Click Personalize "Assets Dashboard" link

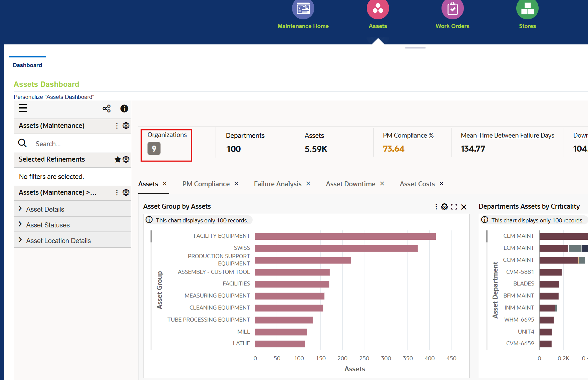tap(54, 97)
